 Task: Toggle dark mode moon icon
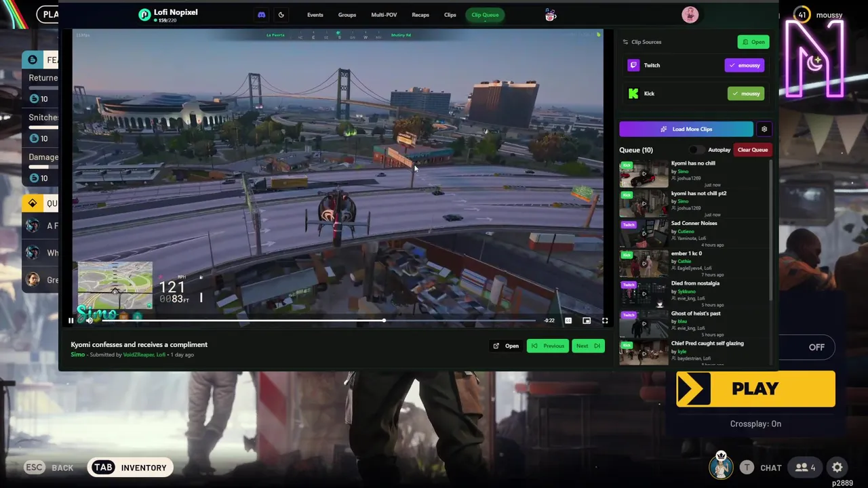pos(281,15)
